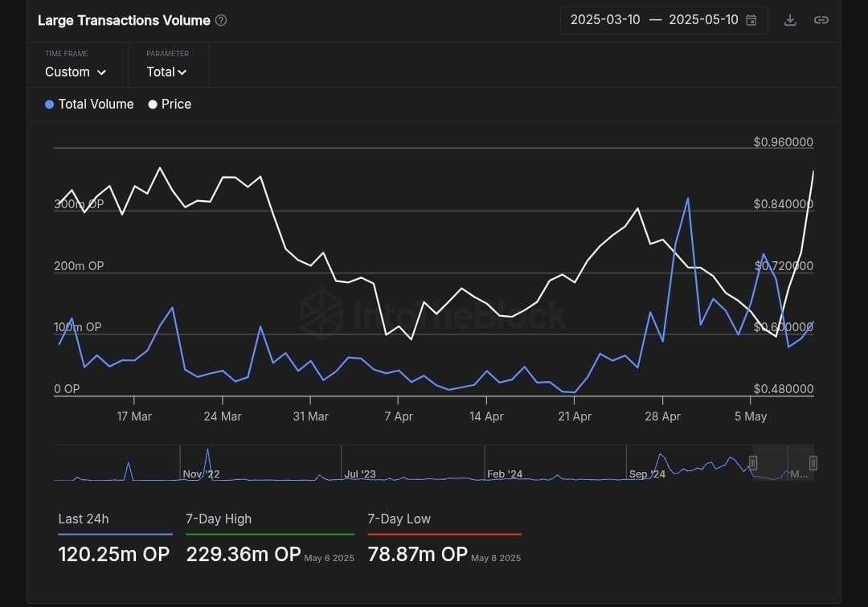
Task: Jump to Sep '24 in the navigator
Action: coord(647,474)
